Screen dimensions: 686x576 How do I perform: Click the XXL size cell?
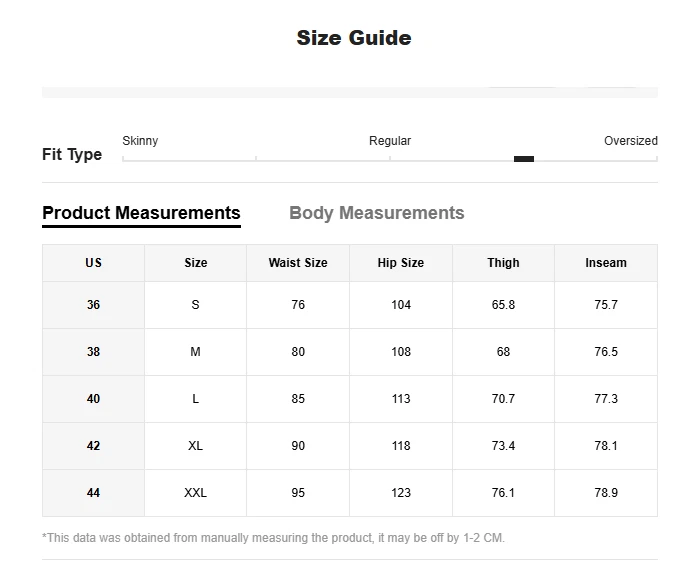196,493
